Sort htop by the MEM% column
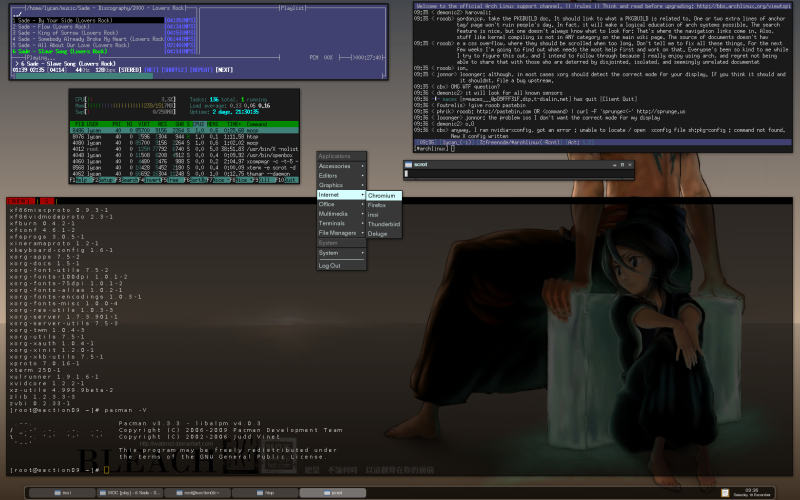Image resolution: width=800 pixels, height=500 pixels. (213, 124)
